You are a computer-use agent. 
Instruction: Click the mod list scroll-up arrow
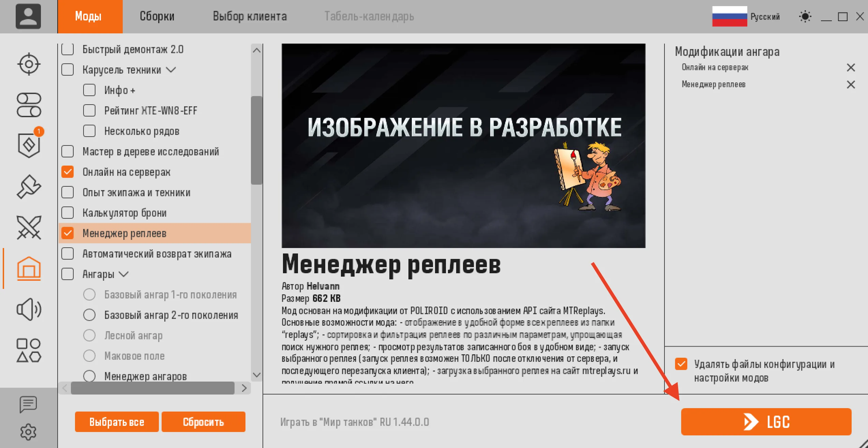click(x=257, y=50)
